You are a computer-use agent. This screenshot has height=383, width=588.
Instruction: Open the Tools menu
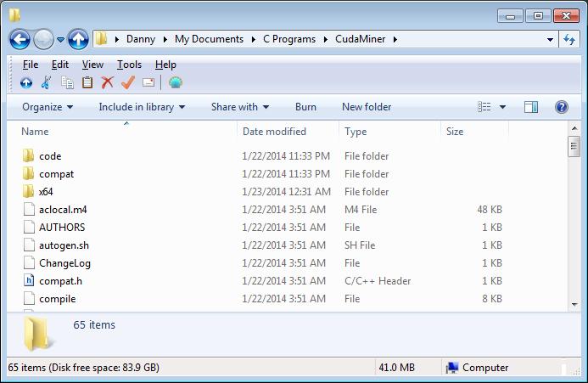click(x=129, y=65)
